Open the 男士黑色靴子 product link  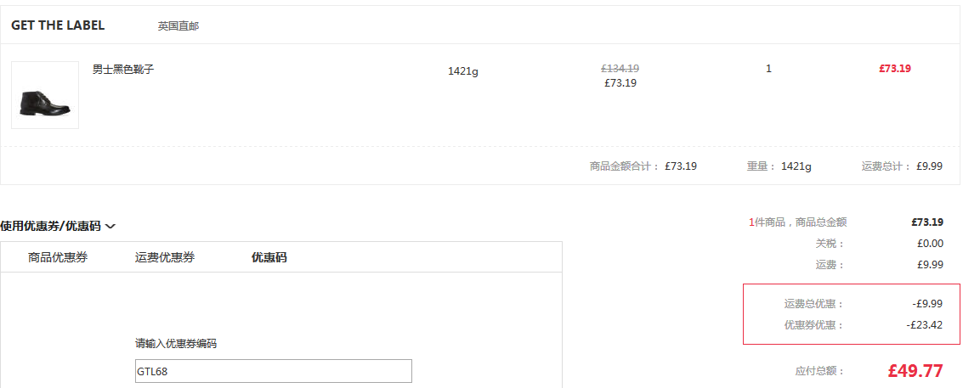[x=123, y=70]
